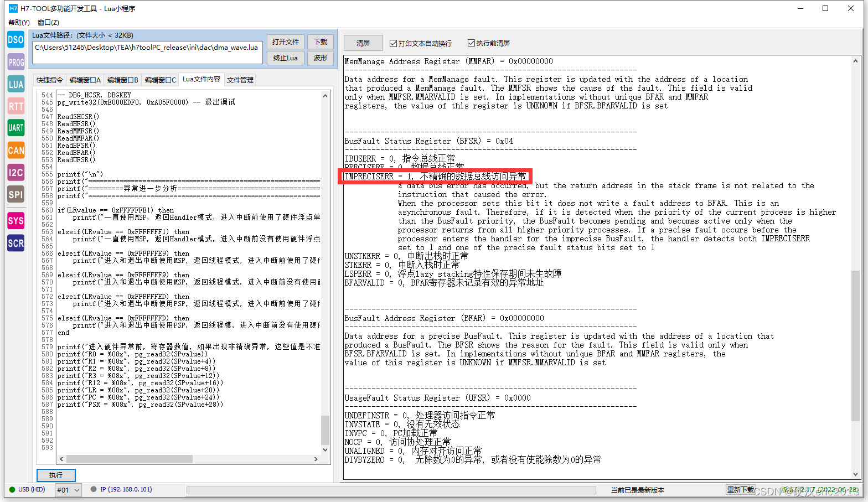Click the 清屏 button
The height and width of the screenshot is (502, 868).
(363, 43)
